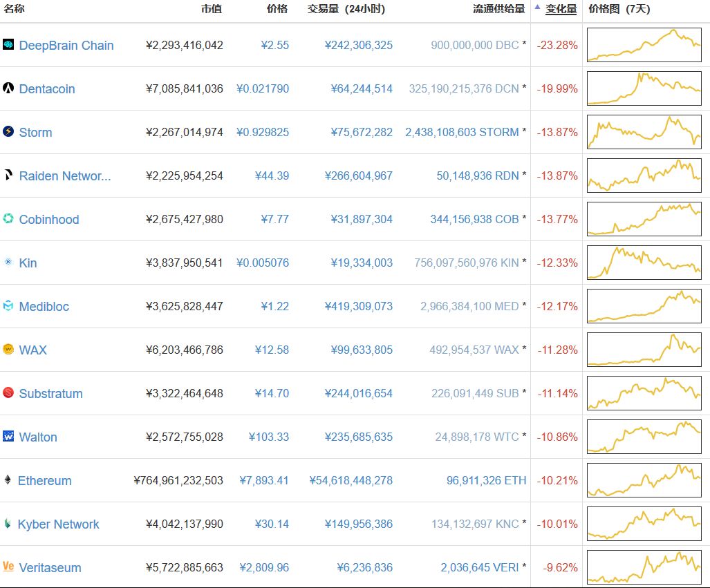
Task: Sort table by 交易量 (24小时) header
Action: tap(346, 9)
